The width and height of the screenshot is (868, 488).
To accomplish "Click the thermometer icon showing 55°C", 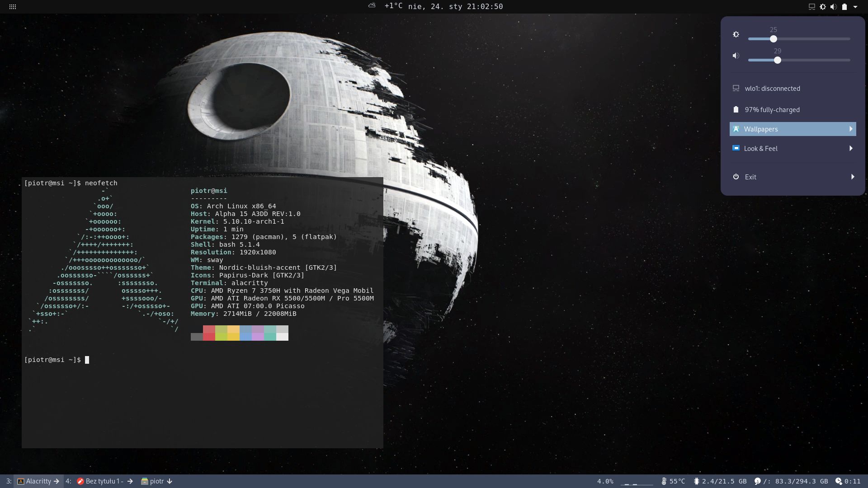I will (664, 481).
